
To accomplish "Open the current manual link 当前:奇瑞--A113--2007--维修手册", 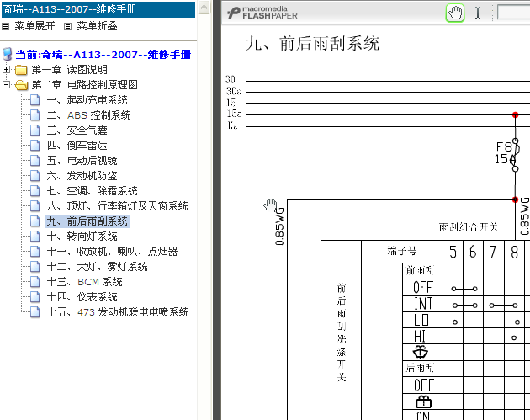I will point(103,55).
